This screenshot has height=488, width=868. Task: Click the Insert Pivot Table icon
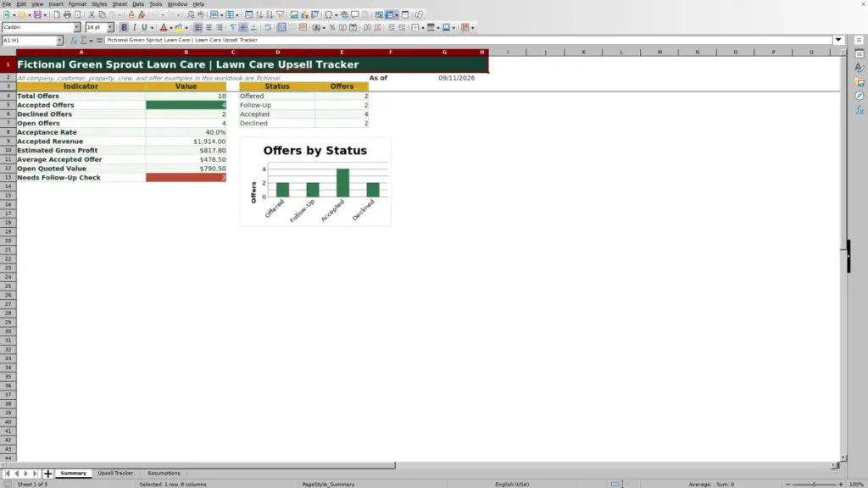[x=315, y=15]
